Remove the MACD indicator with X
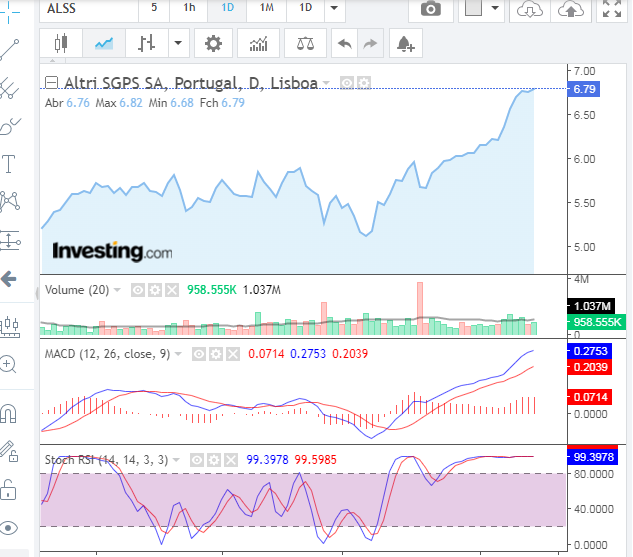633x557 pixels. coord(231,354)
